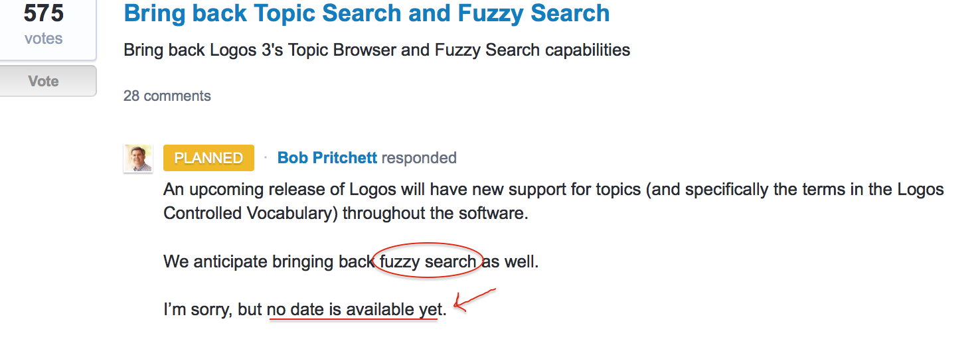Click Bob Pritchett's avatar photo
The image size is (980, 353).
pyautogui.click(x=138, y=158)
